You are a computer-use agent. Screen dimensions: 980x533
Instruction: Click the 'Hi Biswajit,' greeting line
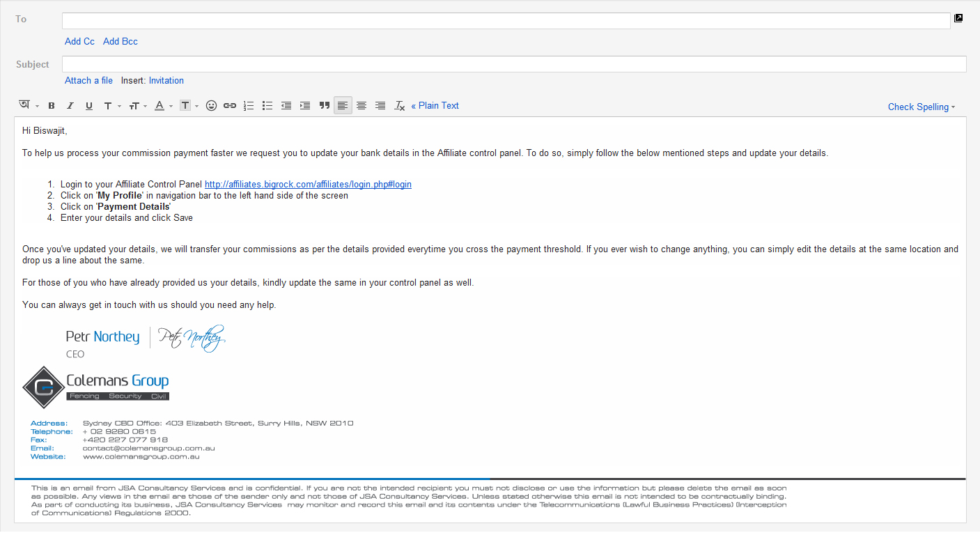45,130
